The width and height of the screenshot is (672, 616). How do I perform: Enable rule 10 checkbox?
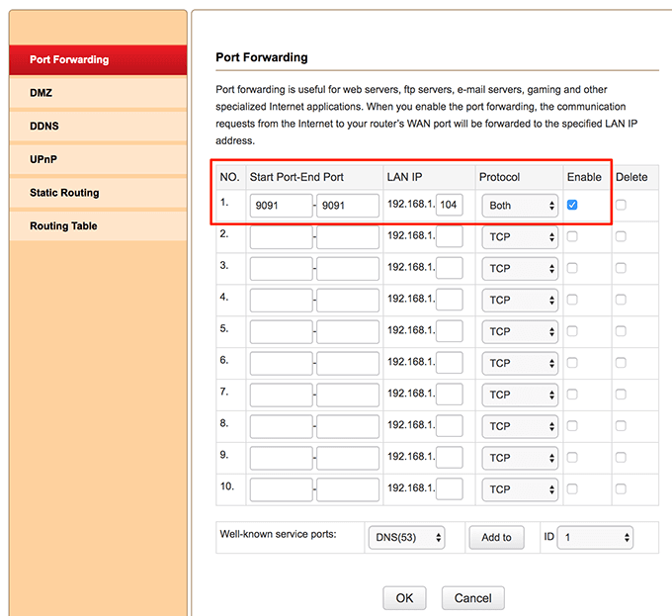(x=572, y=488)
